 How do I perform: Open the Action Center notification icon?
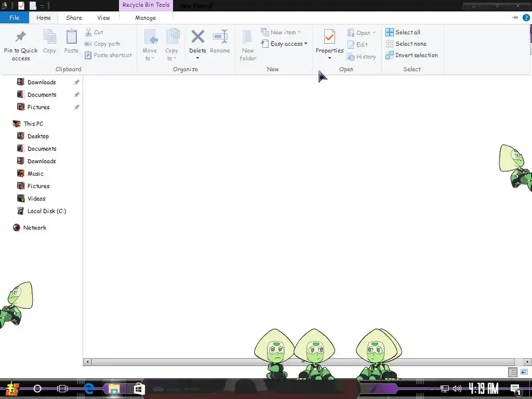pyautogui.click(x=516, y=389)
